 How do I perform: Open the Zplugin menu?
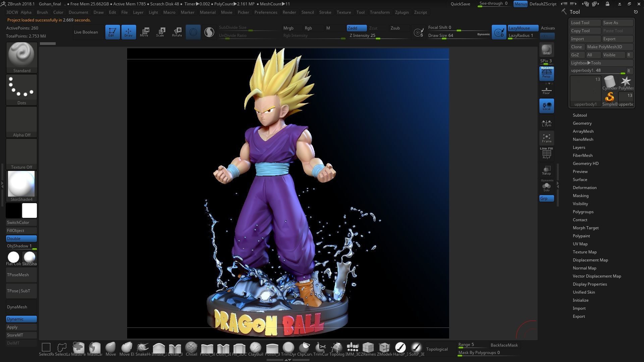(401, 12)
